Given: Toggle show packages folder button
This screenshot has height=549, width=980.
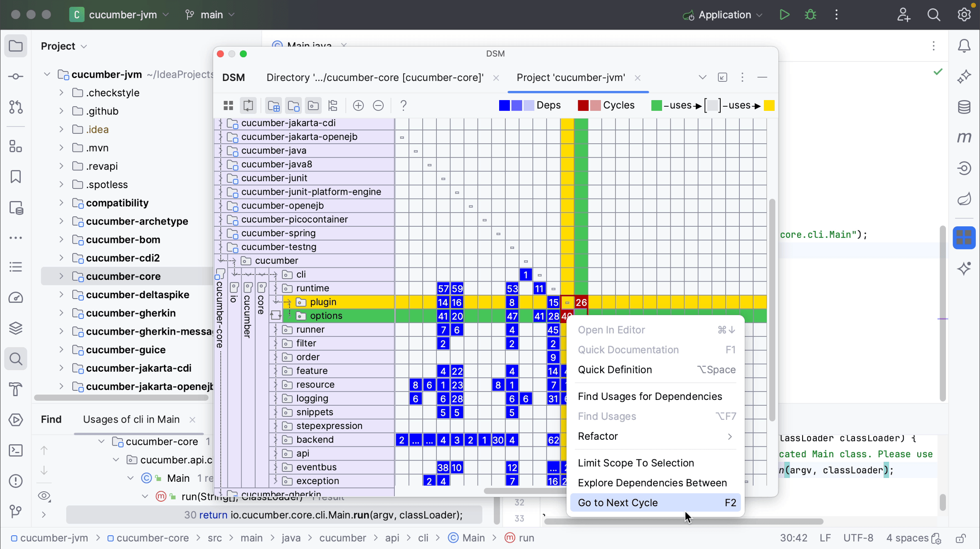Looking at the screenshot, I should [x=313, y=105].
